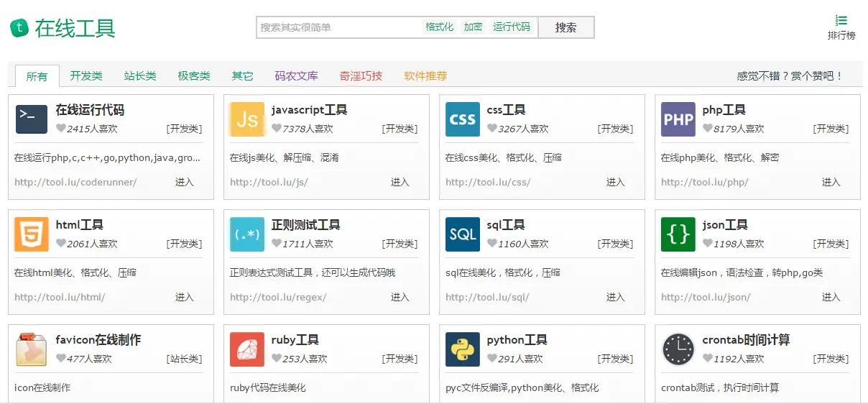Open the http://tool.lu/js/ link

(269, 183)
